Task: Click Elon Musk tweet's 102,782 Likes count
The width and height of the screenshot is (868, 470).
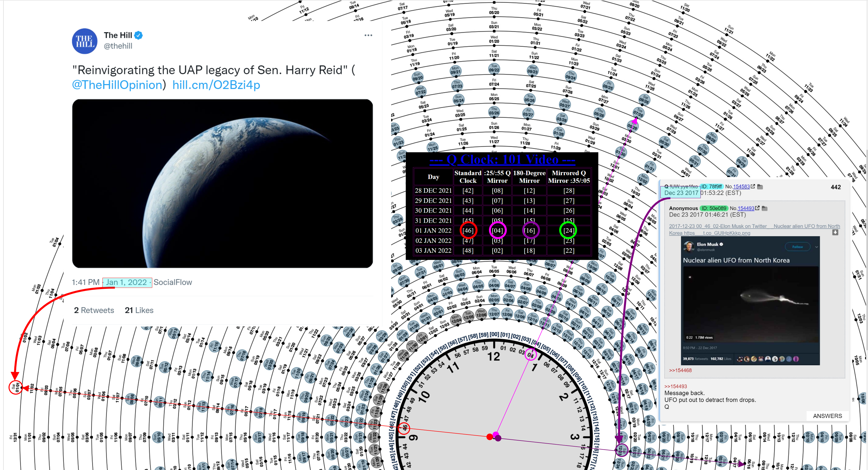Action: [x=720, y=359]
